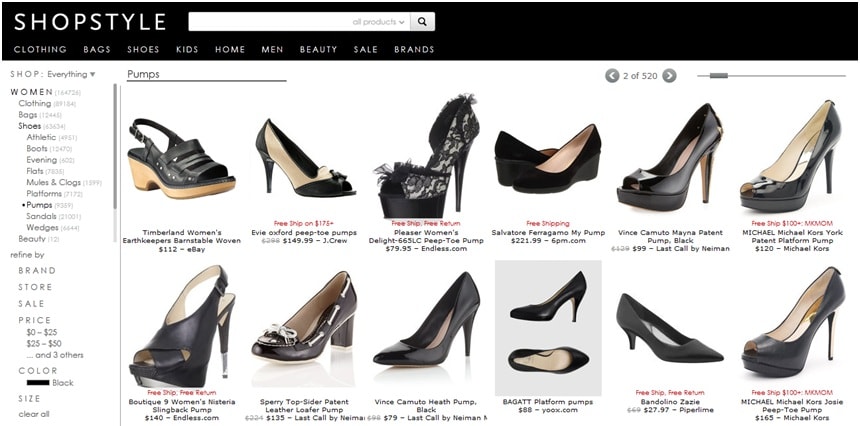Open the Vince Camuto Heath Pump image
The image size is (860, 426).
point(426,319)
